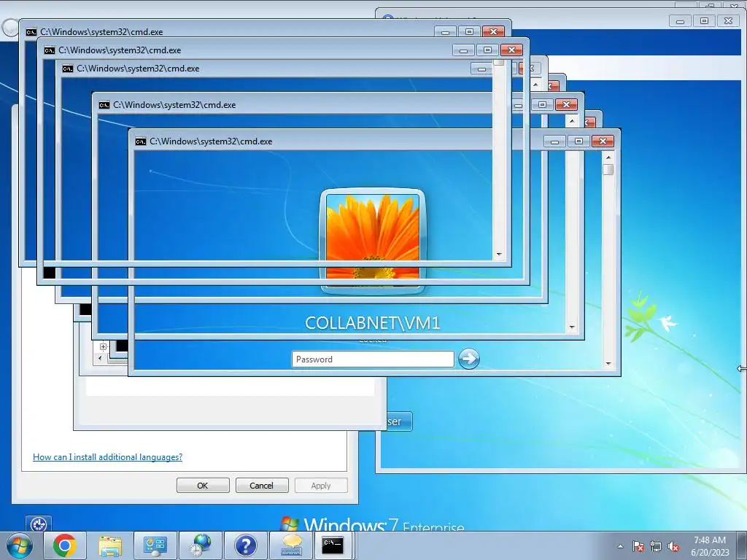
Task: Close the large background window on right
Action: click(729, 21)
